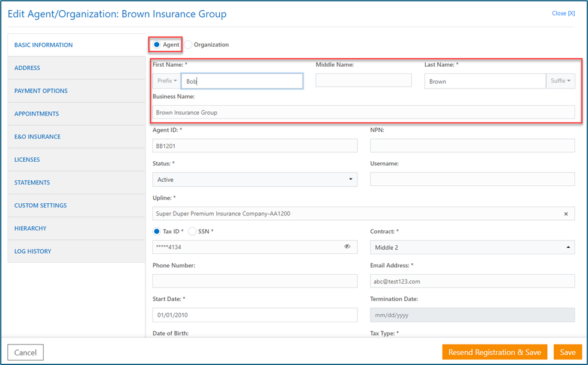Image resolution: width=588 pixels, height=365 pixels.
Task: Open the Upline combo box
Action: click(x=363, y=213)
